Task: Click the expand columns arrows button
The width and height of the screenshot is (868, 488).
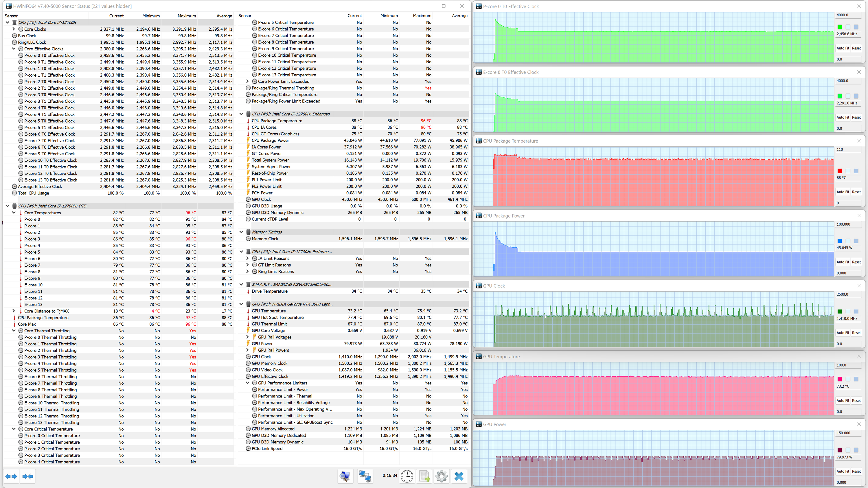Action: tap(11, 476)
